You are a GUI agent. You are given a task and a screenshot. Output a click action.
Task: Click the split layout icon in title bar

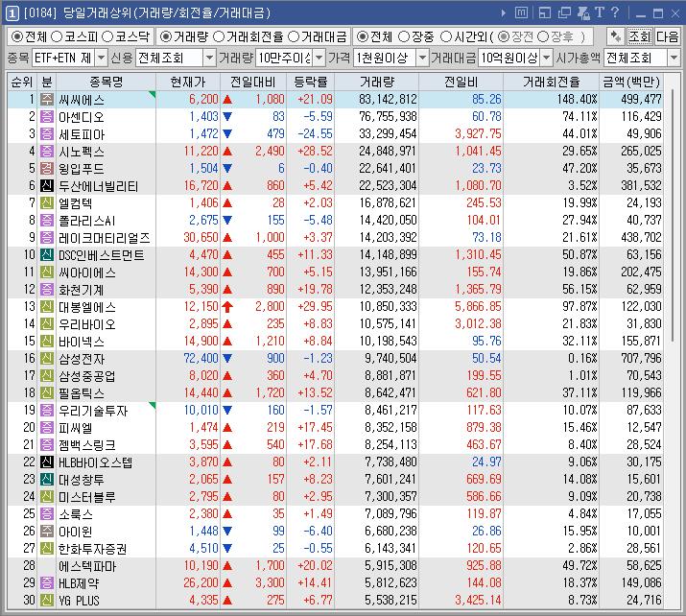tap(545, 13)
